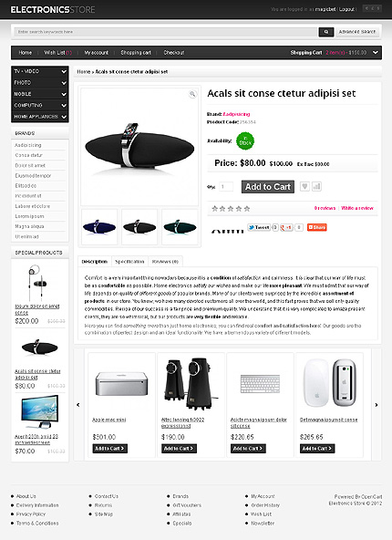This screenshot has width=392, height=540.
Task: Click the main Add to Cart button
Action: pos(268,187)
